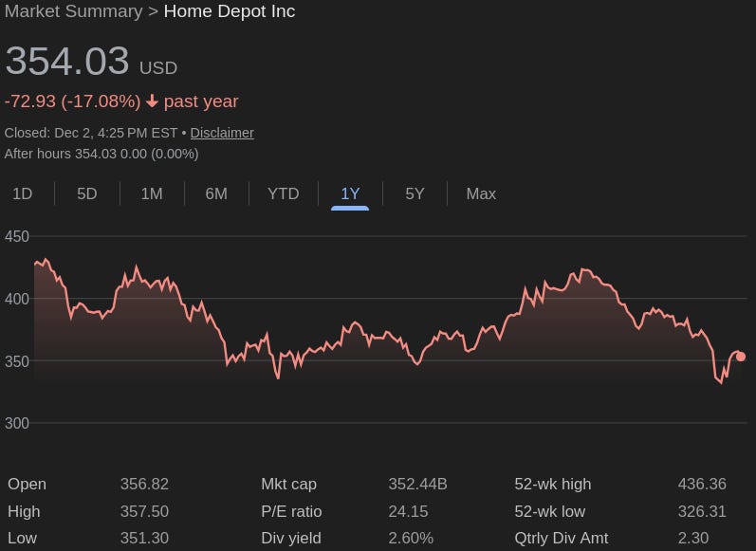Click the -72.93 (-17.08%) change text
This screenshot has width=756, height=551.
(x=72, y=101)
